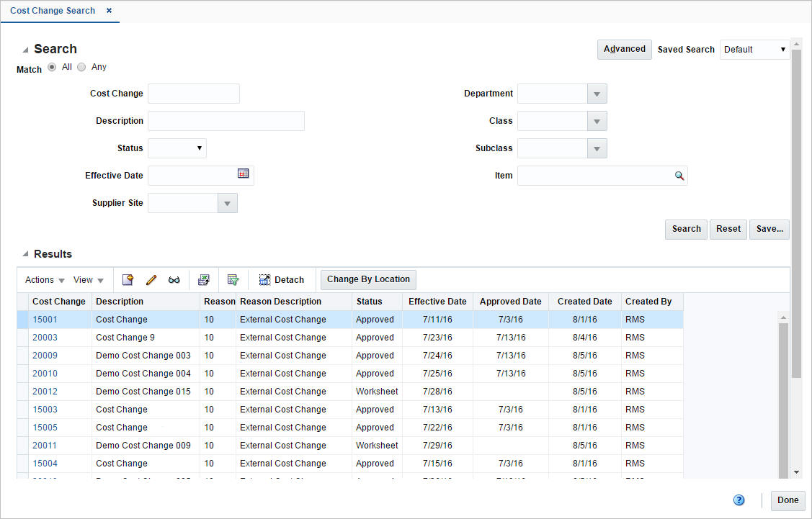
Task: Click the Export to Excel icon
Action: [205, 279]
